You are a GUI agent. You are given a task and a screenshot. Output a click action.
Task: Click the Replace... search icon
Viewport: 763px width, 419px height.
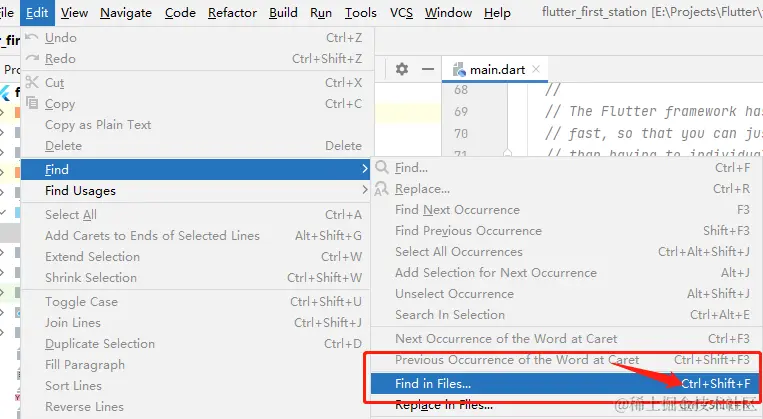click(x=382, y=189)
